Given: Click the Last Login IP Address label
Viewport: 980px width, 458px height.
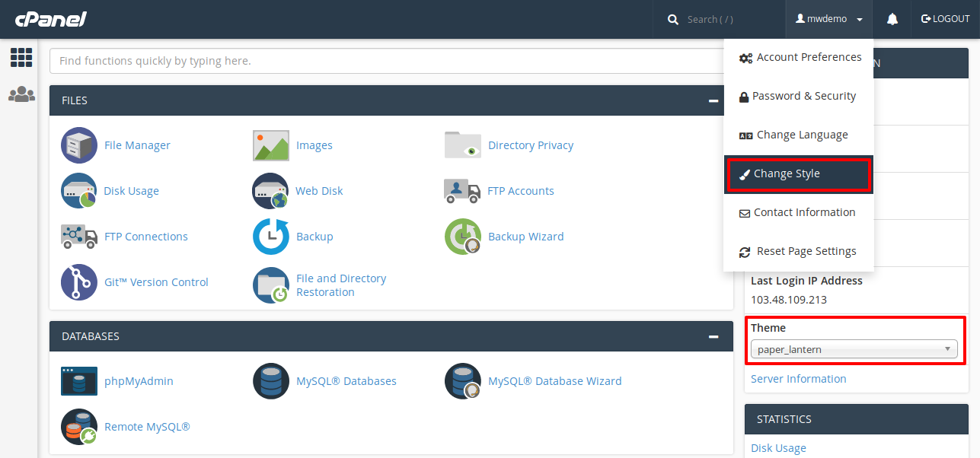Looking at the screenshot, I should coord(806,281).
